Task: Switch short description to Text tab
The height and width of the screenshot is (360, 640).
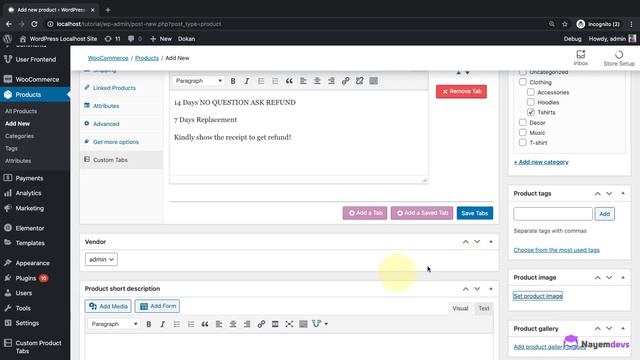Action: click(x=484, y=309)
